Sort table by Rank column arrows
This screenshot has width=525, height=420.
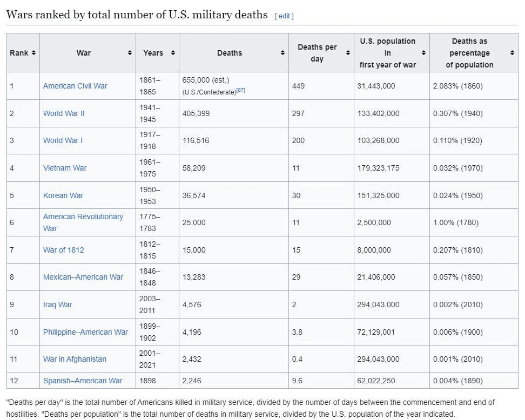point(33,53)
